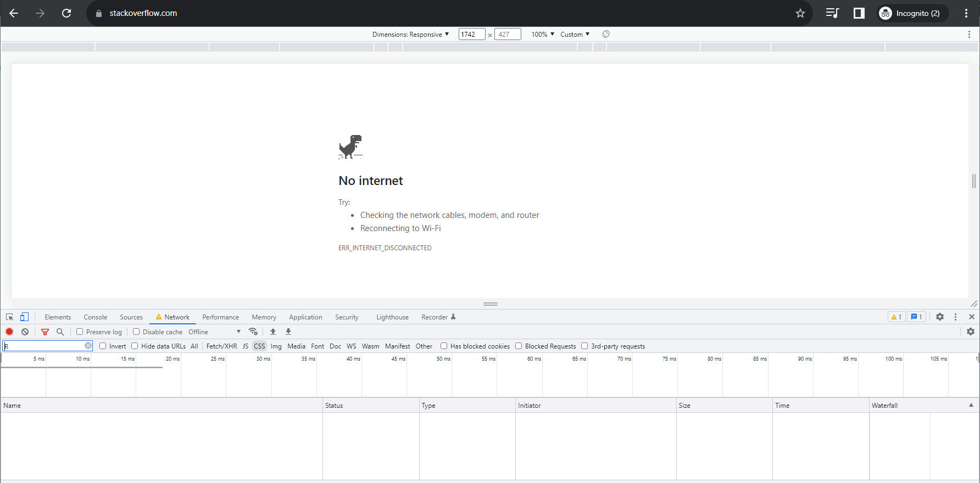Viewport: 980px width, 483px height.
Task: Switch to the Console tab
Action: coord(95,317)
